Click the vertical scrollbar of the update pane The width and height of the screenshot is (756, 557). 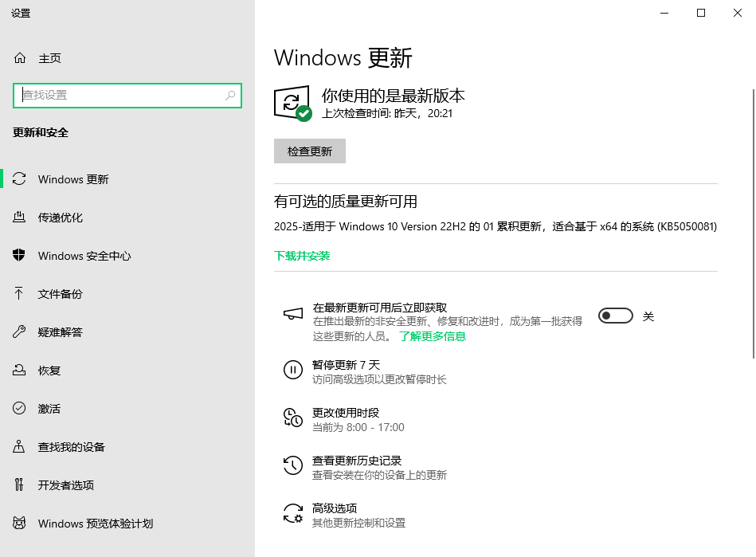[753, 223]
